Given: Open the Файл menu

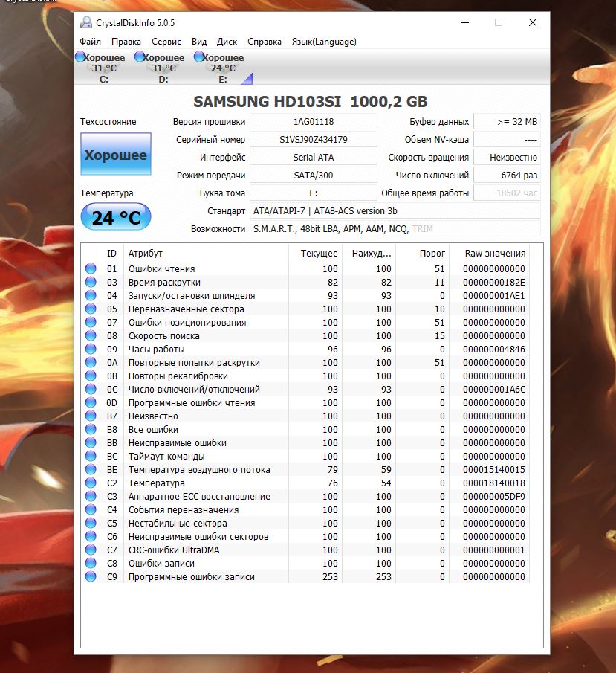Looking at the screenshot, I should (x=90, y=42).
